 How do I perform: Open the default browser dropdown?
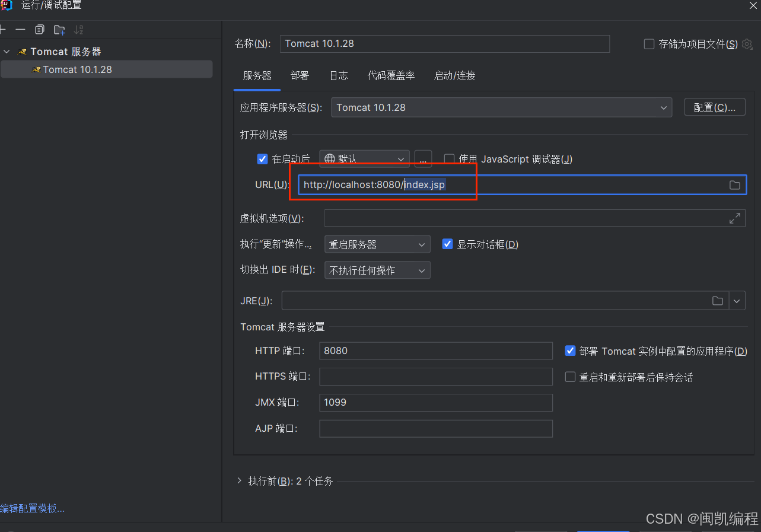(x=365, y=159)
